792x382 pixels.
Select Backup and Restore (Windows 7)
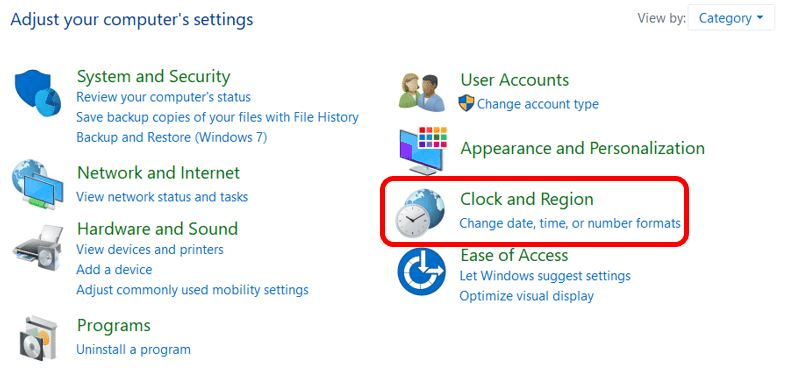[171, 137]
